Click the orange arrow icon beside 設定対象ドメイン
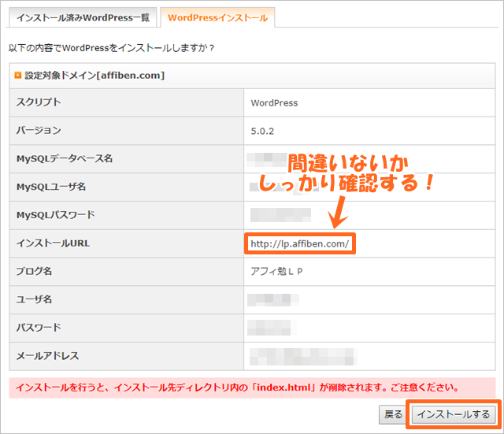Screen dimensions: 504x434 19,76
